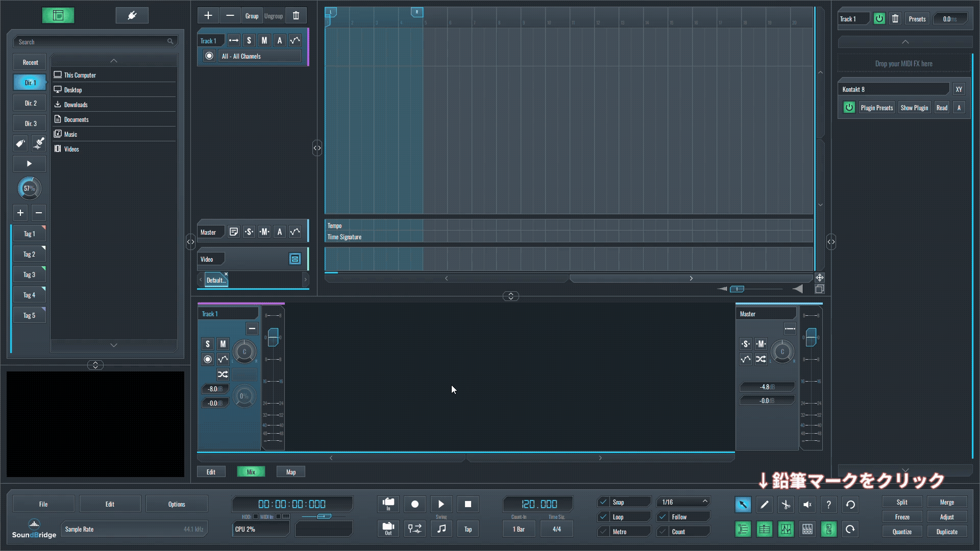Open the All - All Channels input dropdown
The image size is (980, 551).
260,56
